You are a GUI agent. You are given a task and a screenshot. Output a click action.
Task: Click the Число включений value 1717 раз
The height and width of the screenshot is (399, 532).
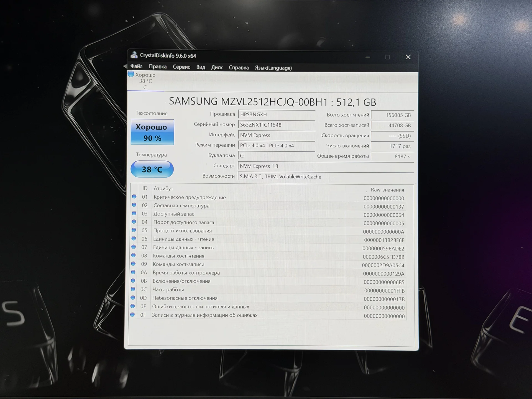(x=392, y=146)
